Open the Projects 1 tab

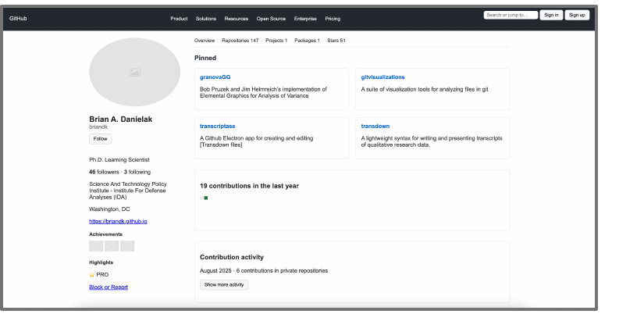coord(276,41)
